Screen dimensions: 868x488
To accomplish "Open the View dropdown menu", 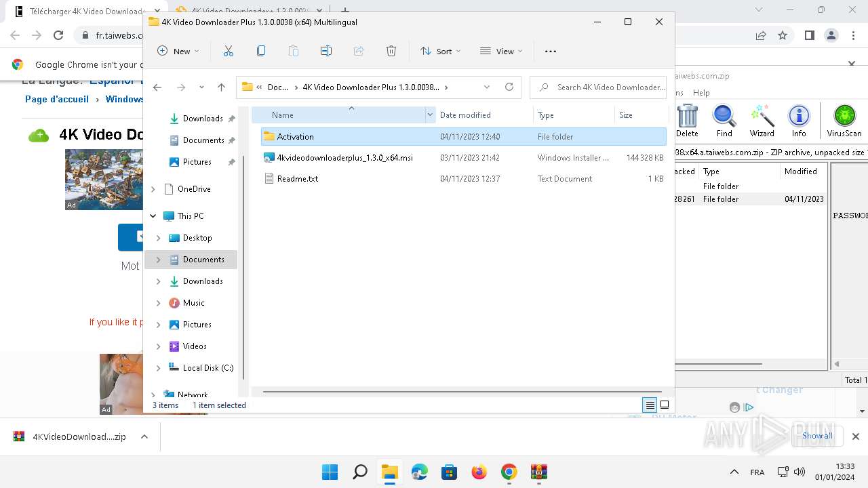I will click(x=501, y=51).
